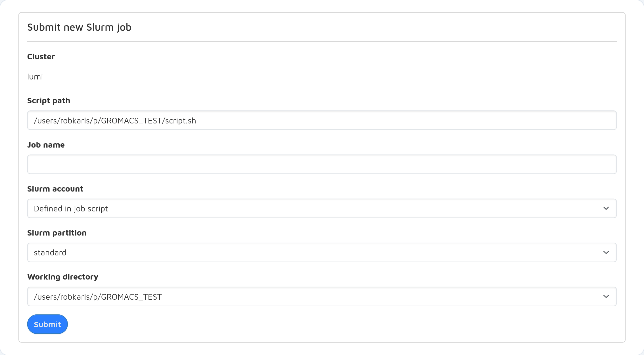This screenshot has width=644, height=355.
Task: Click the Submit new Slurm job heading
Action: coord(79,27)
